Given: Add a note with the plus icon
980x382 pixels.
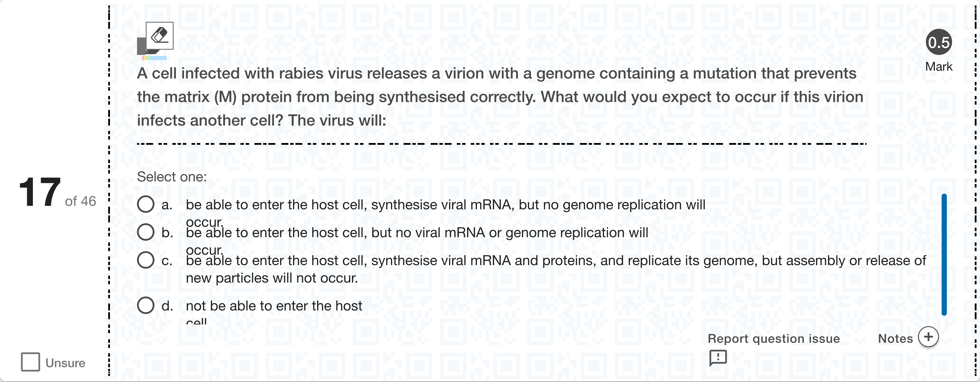Looking at the screenshot, I should click(x=928, y=337).
